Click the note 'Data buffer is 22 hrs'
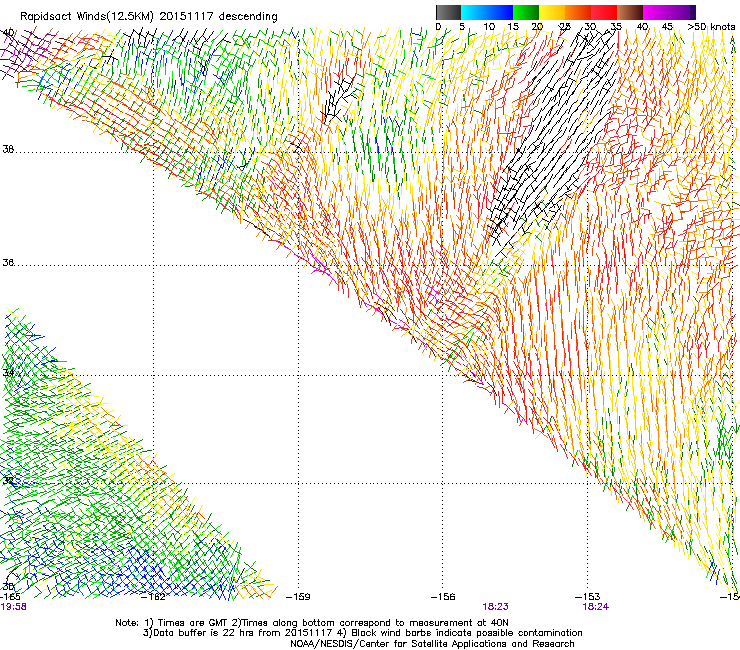This screenshot has height=650, width=740. [204, 633]
